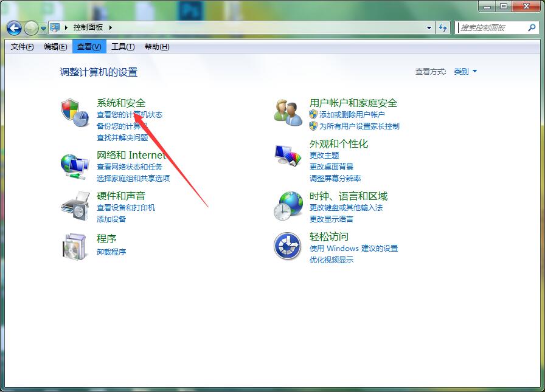Viewport: 545px width, 392px height.
Task: Click the User Accounts and Family Safety icon
Action: click(287, 111)
